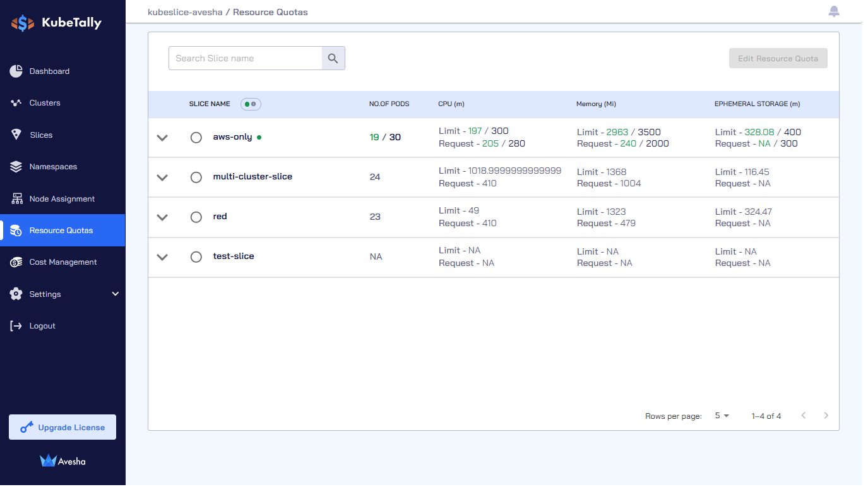
Task: Click the EPHEMERAL STORAGE (m) column header
Action: click(758, 104)
